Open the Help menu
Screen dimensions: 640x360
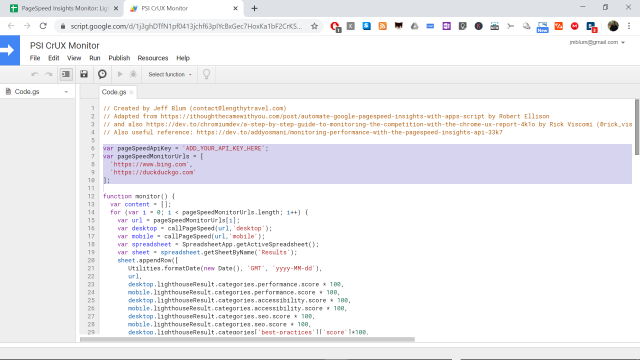click(x=183, y=58)
